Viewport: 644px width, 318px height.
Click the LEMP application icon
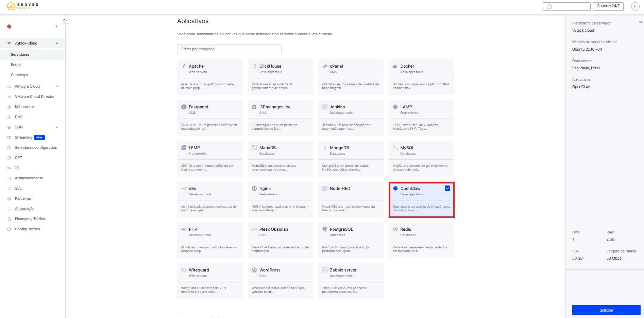pyautogui.click(x=184, y=148)
